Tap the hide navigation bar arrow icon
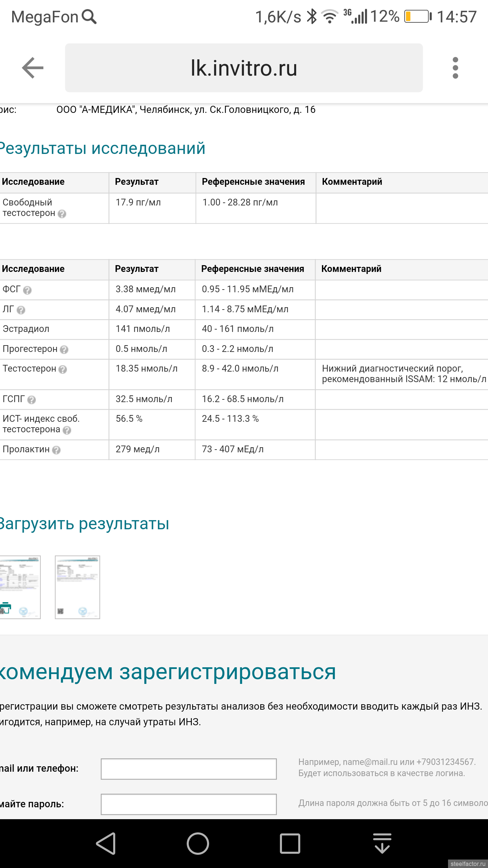Viewport: 488px width, 868px height. 382,844
